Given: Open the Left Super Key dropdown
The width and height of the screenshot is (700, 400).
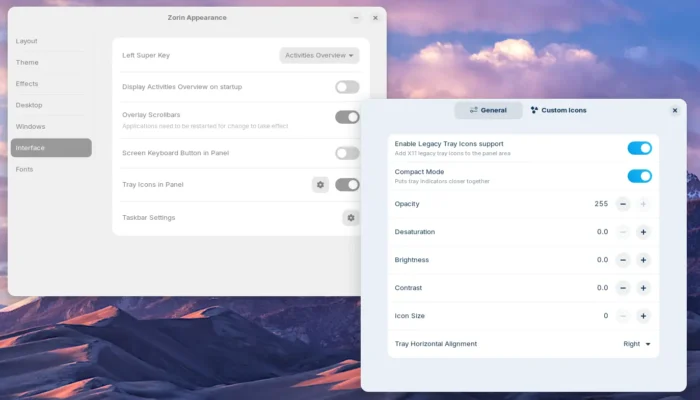Looking at the screenshot, I should [319, 56].
